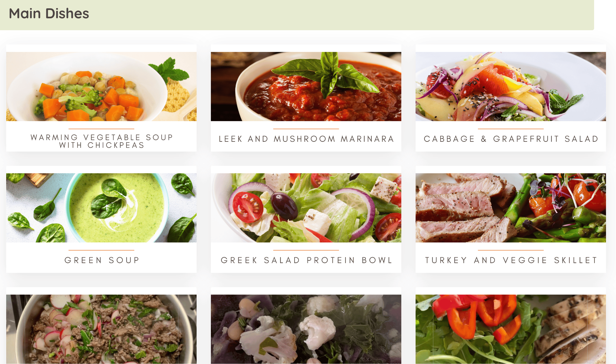616x364 pixels.
Task: Open the Warming Vegetable Soup with Chickpeas photo
Action: [101, 86]
